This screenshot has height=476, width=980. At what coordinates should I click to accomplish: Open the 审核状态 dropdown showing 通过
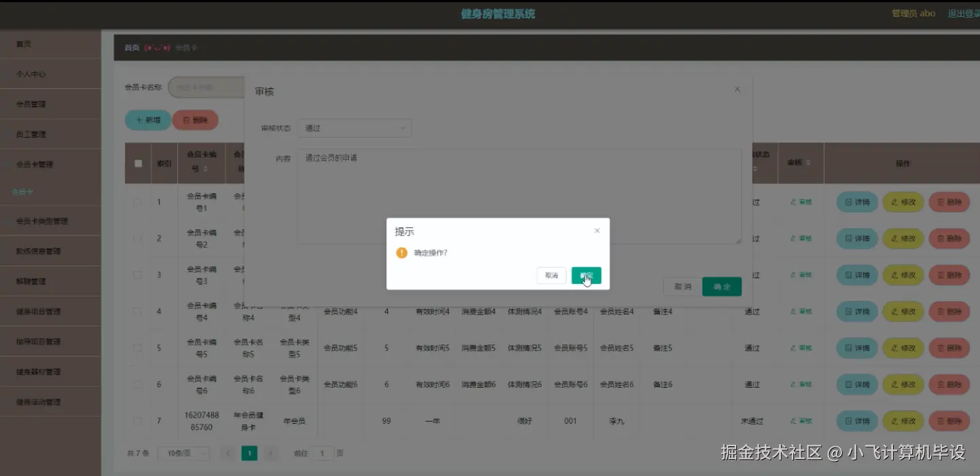tap(355, 128)
